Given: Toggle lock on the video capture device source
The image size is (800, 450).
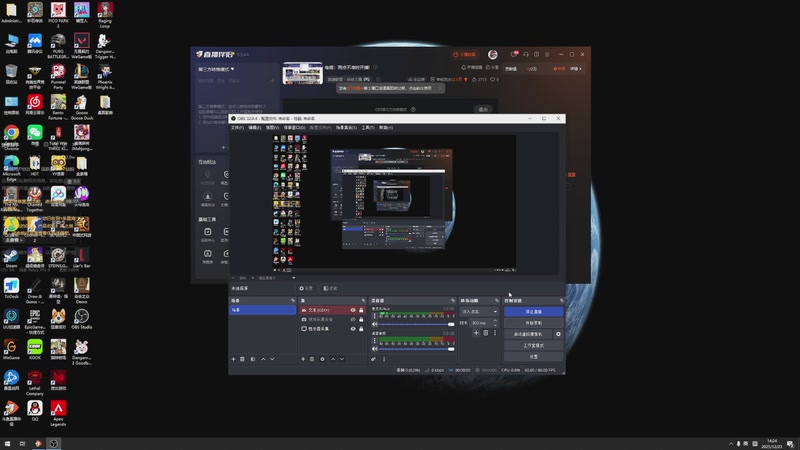Looking at the screenshot, I should [361, 319].
